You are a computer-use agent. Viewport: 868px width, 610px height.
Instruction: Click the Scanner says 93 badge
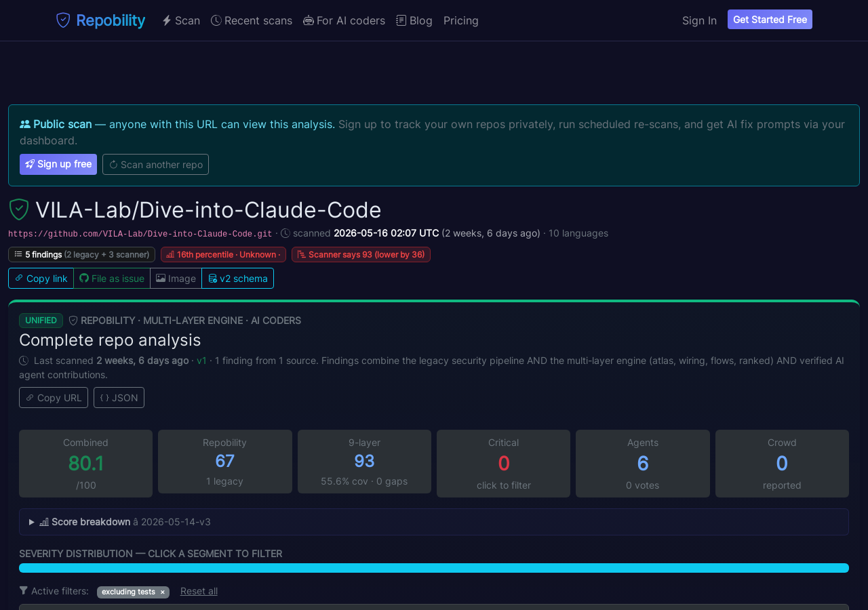tap(361, 254)
